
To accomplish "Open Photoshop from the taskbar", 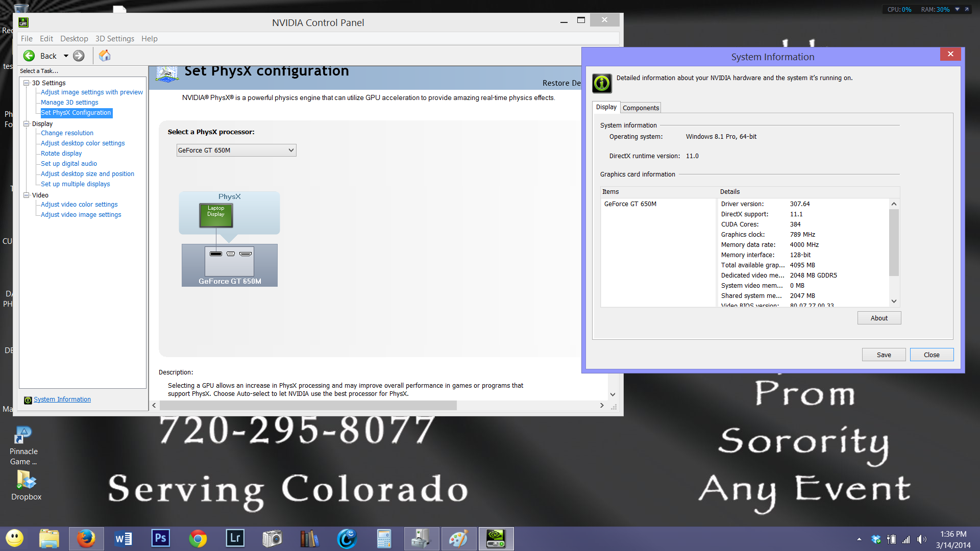I will point(160,538).
